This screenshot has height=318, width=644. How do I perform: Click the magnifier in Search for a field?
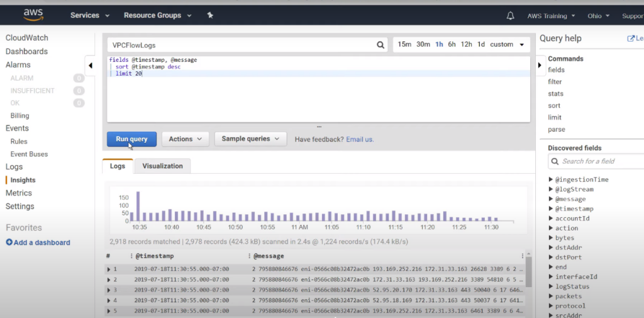point(555,161)
